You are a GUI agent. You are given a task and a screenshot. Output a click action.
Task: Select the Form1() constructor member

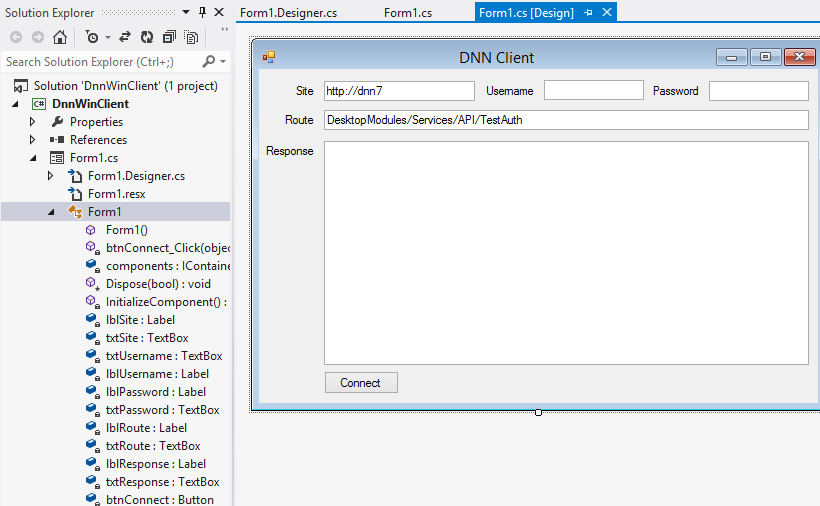(127, 230)
